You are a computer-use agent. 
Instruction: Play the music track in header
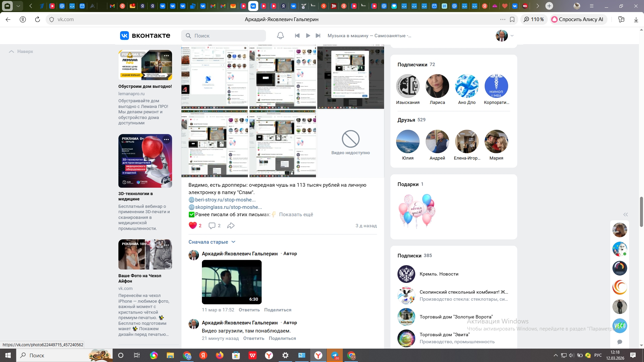click(308, 36)
